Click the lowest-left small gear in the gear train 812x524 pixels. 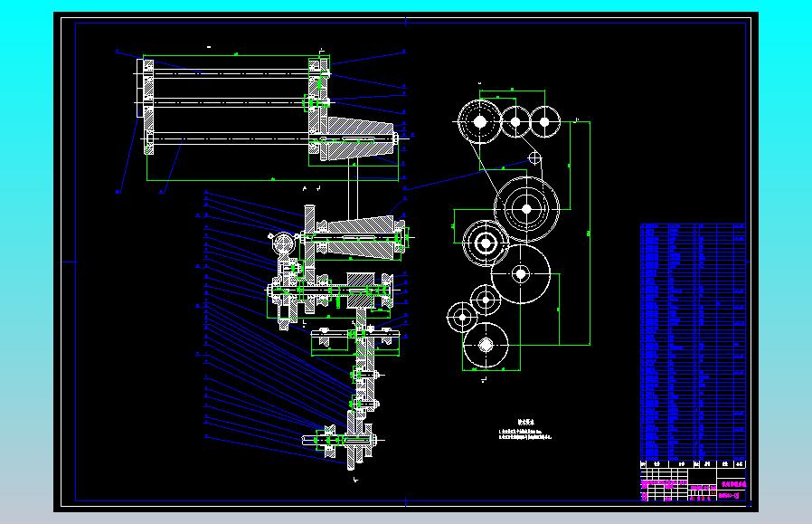pos(462,317)
